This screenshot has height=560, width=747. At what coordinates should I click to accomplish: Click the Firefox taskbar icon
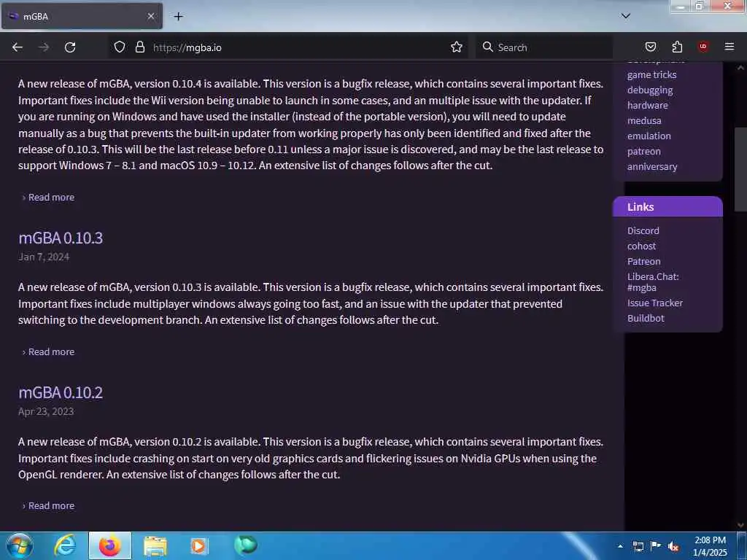[x=109, y=545]
